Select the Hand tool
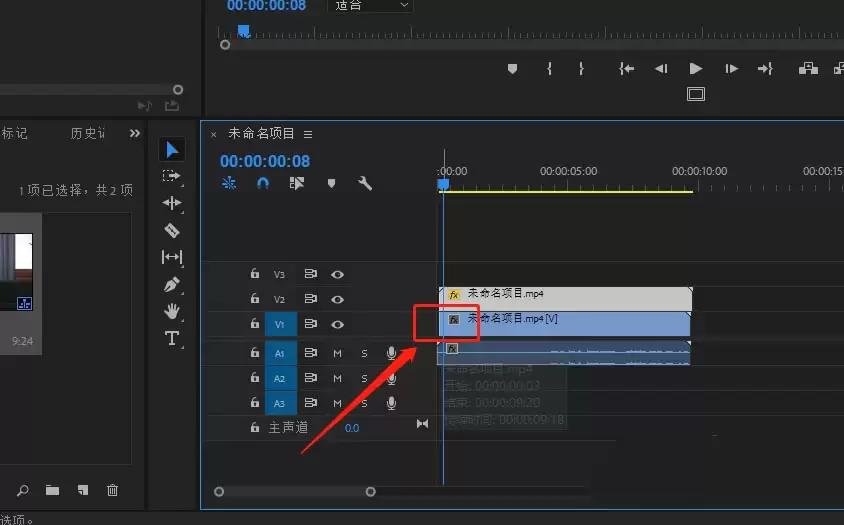This screenshot has width=844, height=525. 172,311
